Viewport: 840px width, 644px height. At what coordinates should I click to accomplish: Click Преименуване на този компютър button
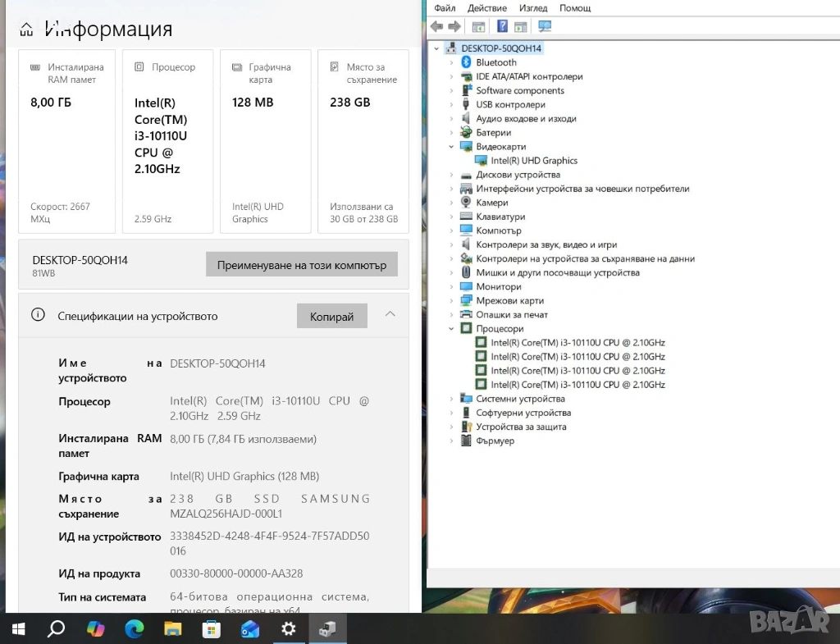pos(301,265)
